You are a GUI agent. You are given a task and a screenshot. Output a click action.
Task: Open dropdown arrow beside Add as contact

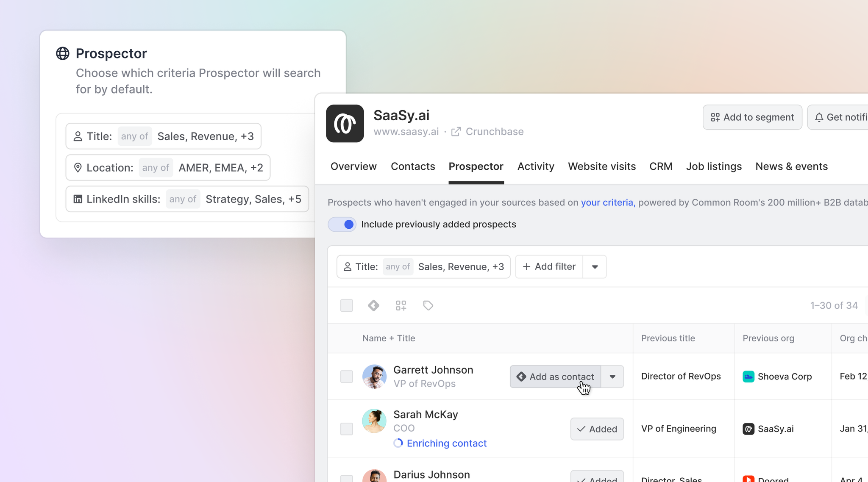612,377
